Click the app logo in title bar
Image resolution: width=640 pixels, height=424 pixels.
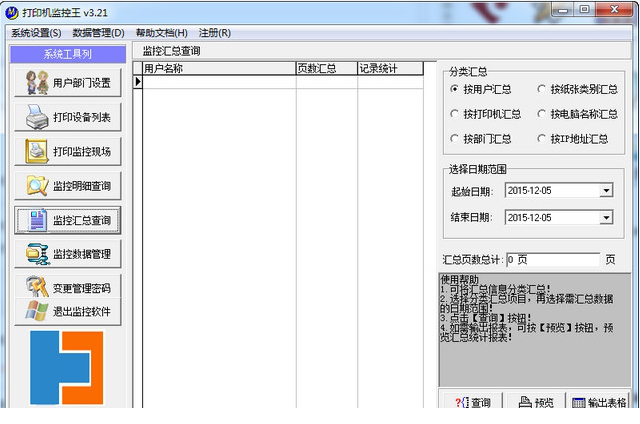click(x=12, y=13)
